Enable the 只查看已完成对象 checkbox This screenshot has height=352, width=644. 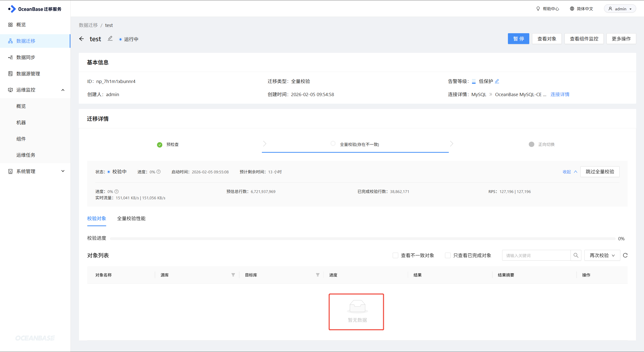coord(448,255)
